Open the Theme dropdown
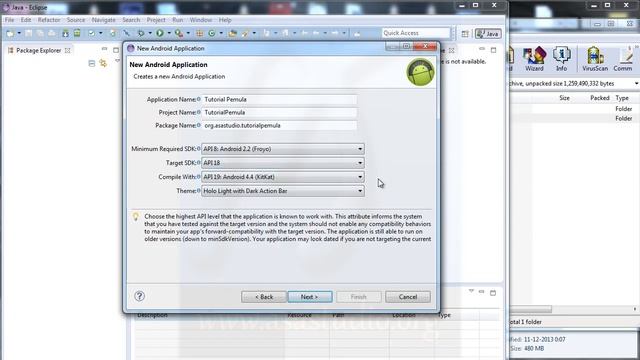The height and width of the screenshot is (360, 640). 282,191
